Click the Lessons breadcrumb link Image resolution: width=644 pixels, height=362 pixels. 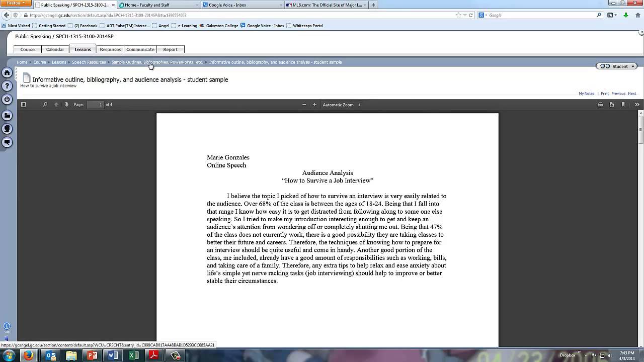[59, 62]
